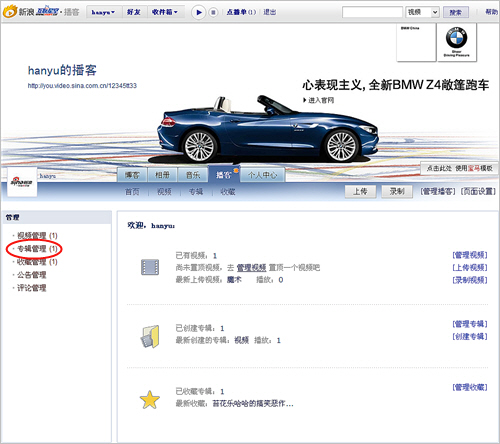Switch to the 个人中心 tab

[x=262, y=175]
